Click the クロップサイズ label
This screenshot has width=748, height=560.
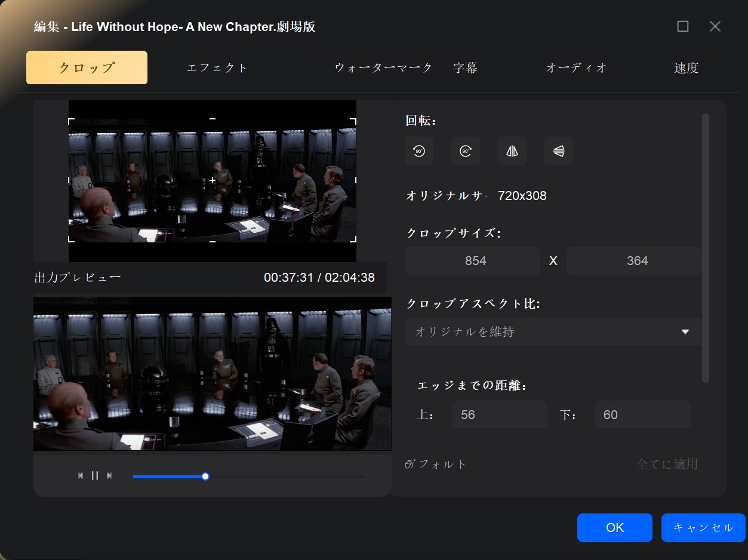453,233
